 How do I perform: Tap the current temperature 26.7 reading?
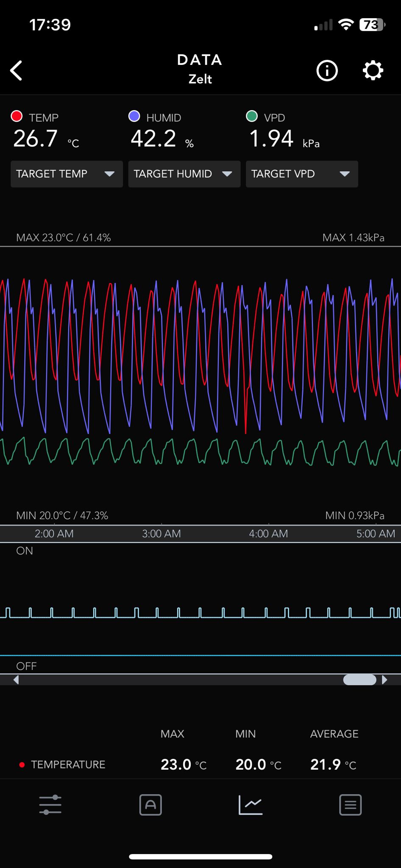36,139
